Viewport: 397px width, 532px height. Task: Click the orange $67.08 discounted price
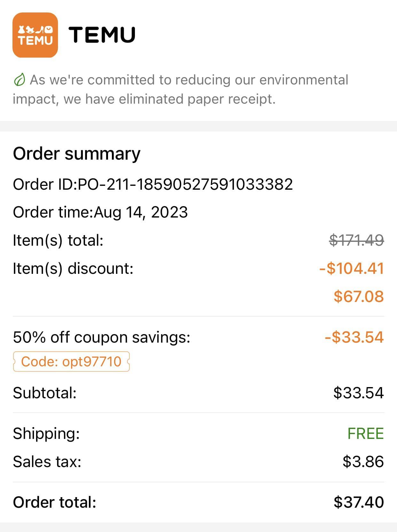(x=358, y=296)
